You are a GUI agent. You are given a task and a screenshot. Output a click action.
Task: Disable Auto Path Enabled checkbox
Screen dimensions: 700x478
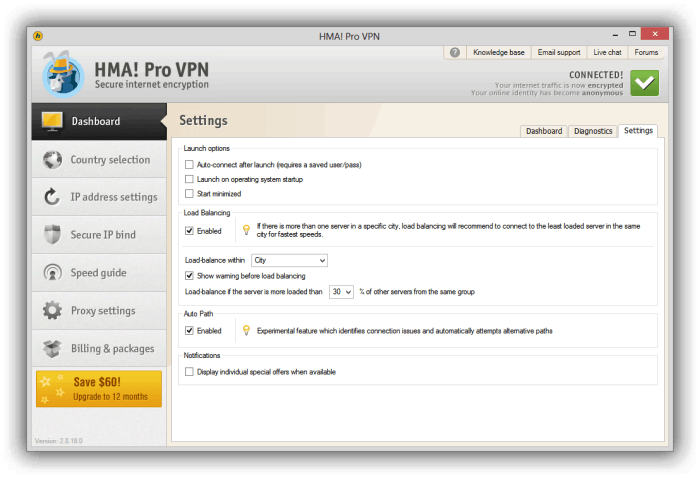[x=189, y=330]
